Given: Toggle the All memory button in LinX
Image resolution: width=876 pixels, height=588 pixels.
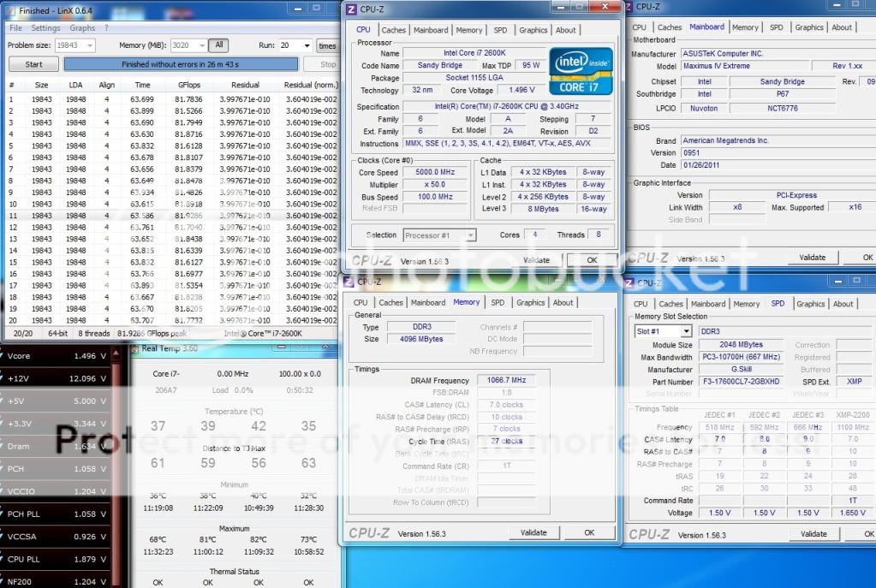Looking at the screenshot, I should [x=218, y=45].
